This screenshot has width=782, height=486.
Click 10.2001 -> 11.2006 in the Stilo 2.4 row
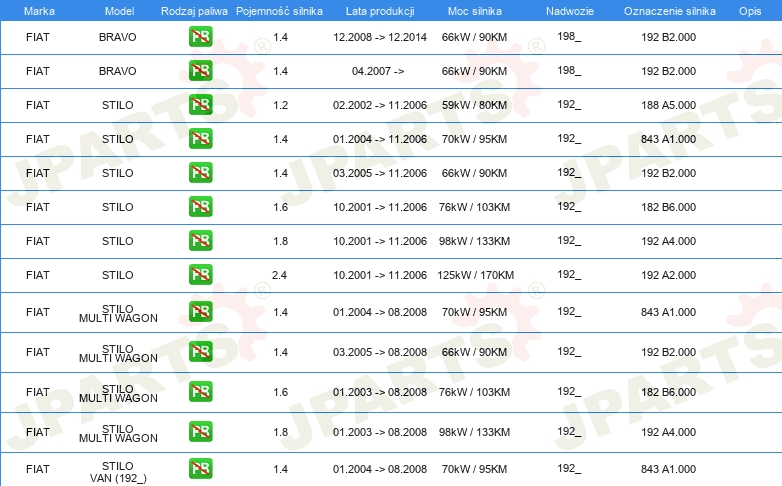point(380,274)
